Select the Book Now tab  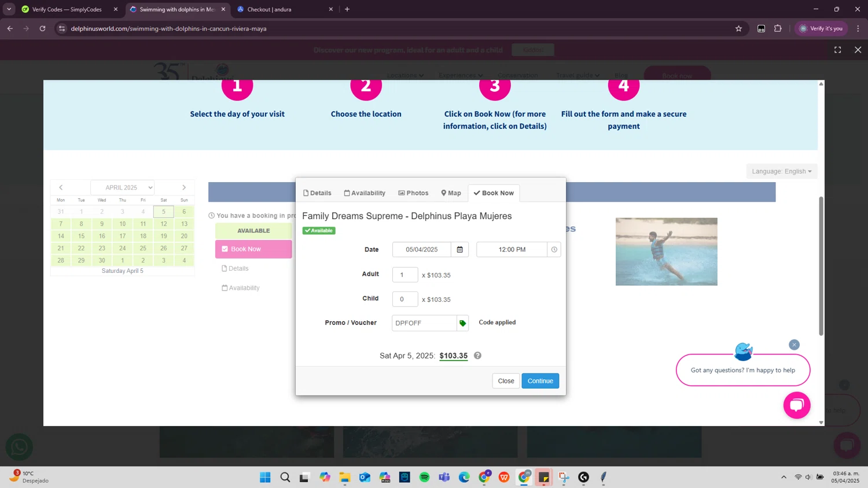coord(494,193)
